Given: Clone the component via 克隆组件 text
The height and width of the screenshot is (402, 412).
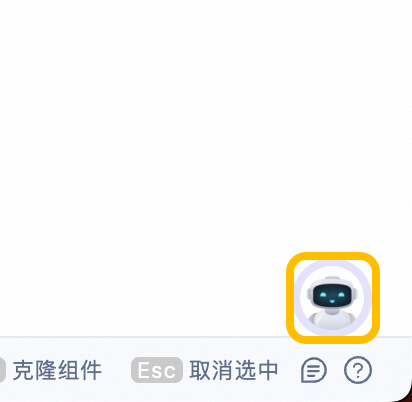Looking at the screenshot, I should pyautogui.click(x=57, y=370).
